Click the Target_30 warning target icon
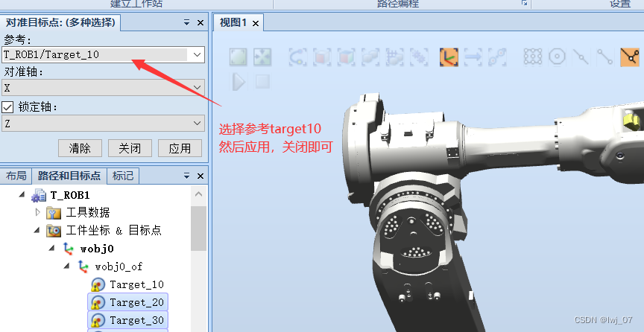Image resolution: width=644 pixels, height=332 pixels. (x=98, y=321)
